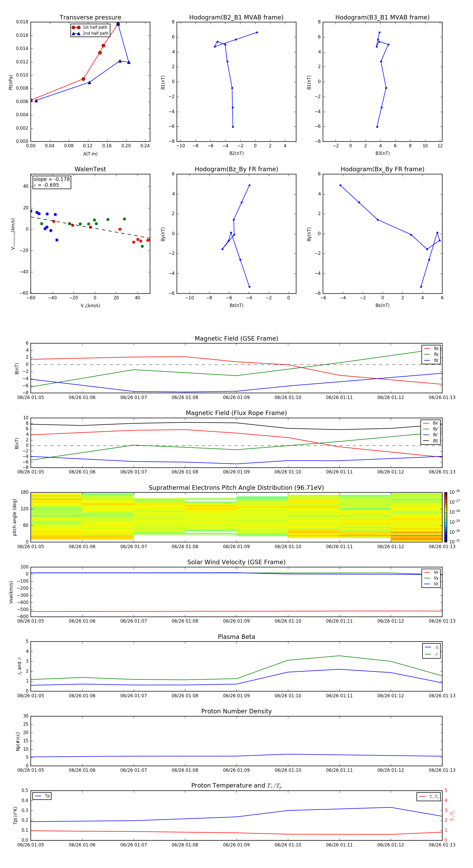Click the 'r = -0.695' annotation text
The image size is (473, 868).
(x=47, y=185)
